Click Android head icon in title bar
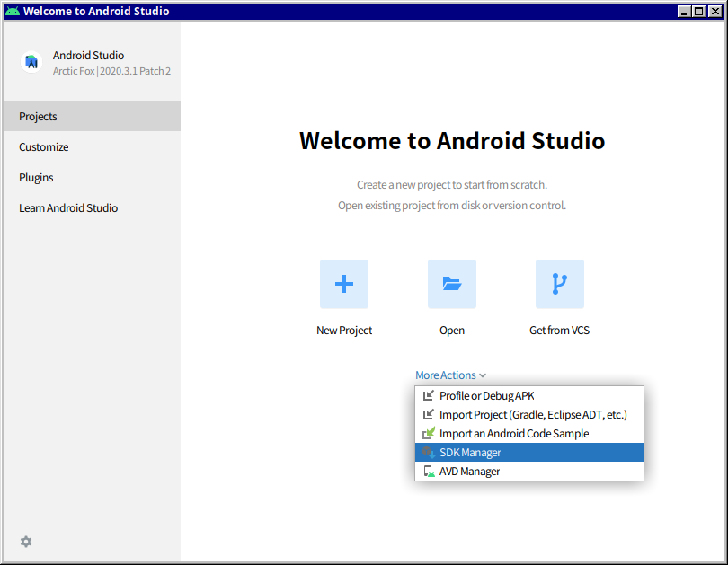 pos(13,11)
